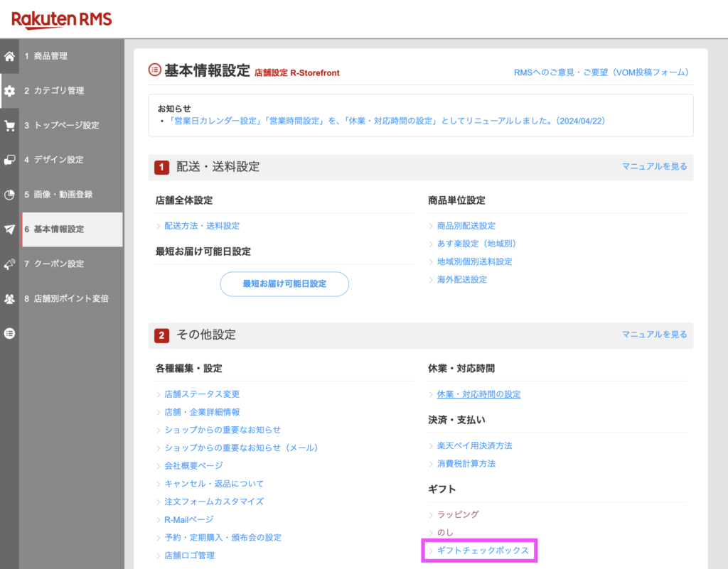Open the 営業日カレンダー設定 renewal notice link
The height and width of the screenshot is (569, 728).
(386, 121)
